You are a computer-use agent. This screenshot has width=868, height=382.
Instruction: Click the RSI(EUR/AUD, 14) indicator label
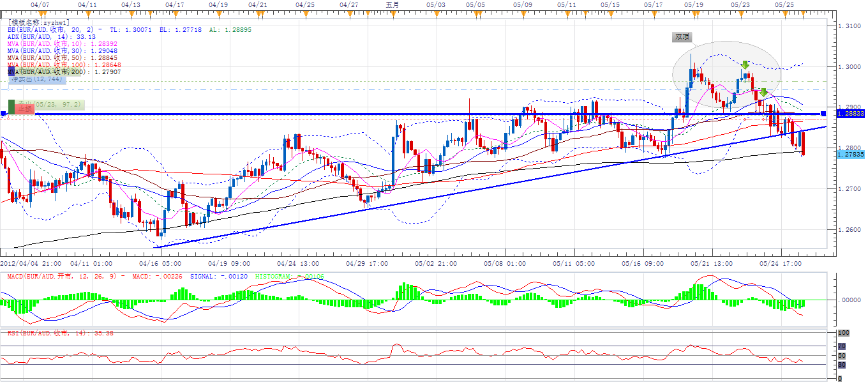(61, 333)
